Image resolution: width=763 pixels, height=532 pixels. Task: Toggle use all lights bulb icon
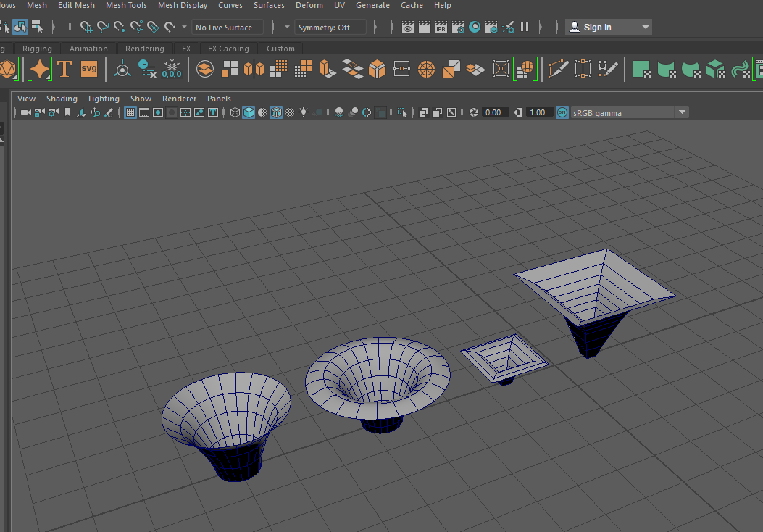pos(304,113)
